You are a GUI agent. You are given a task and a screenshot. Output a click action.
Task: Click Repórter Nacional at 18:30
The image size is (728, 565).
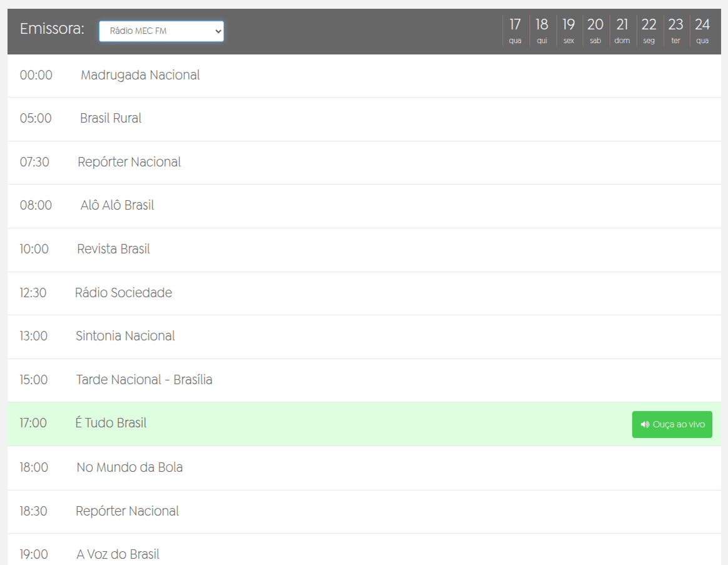click(x=127, y=511)
